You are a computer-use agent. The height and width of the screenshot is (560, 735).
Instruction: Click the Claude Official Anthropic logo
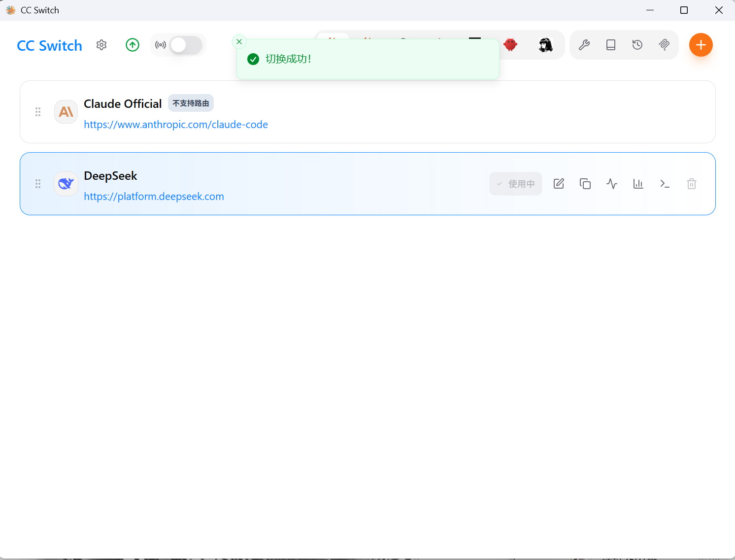tap(66, 112)
